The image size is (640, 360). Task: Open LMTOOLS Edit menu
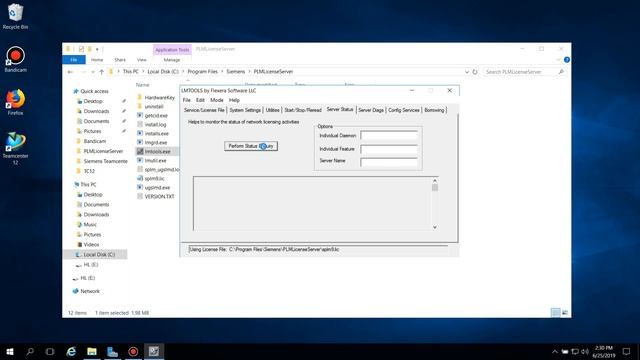click(200, 100)
